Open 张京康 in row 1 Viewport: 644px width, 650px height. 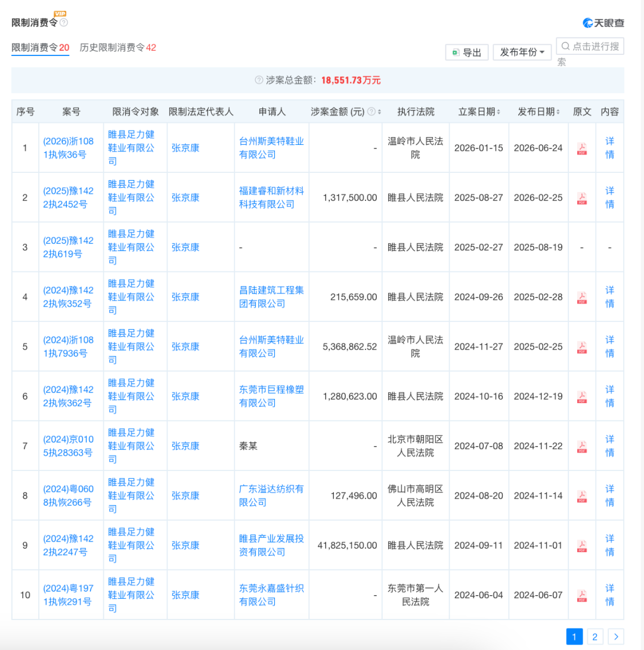(x=185, y=148)
